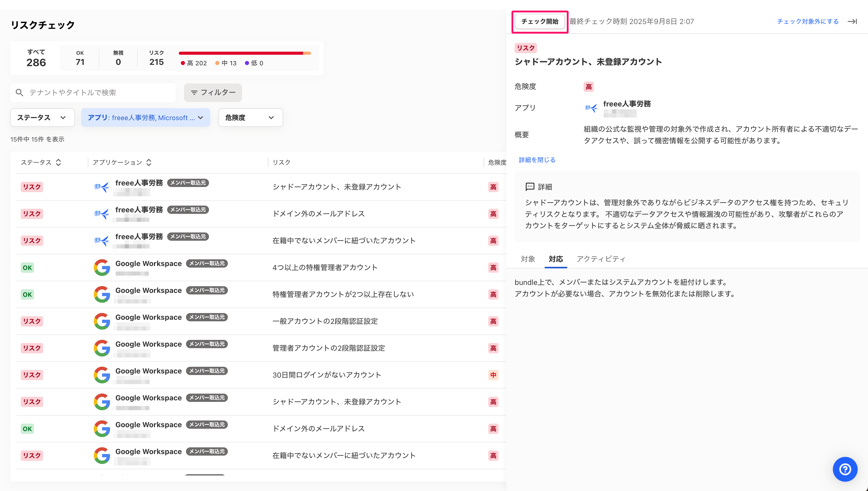Click リスク status in 一般アカウントの2段階認証設定 row
Image resolution: width=868 pixels, height=491 pixels.
pyautogui.click(x=32, y=321)
